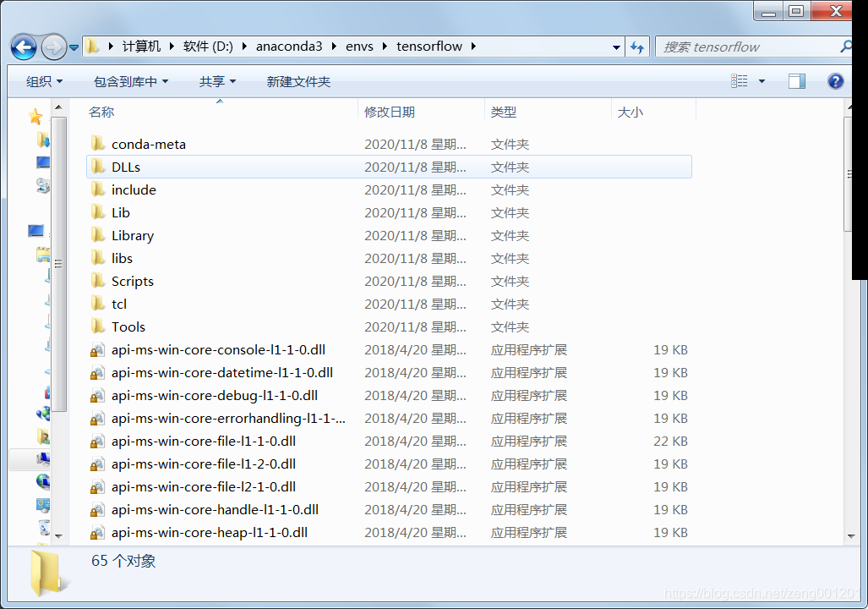
Task: Open help with the question mark icon
Action: tap(835, 81)
